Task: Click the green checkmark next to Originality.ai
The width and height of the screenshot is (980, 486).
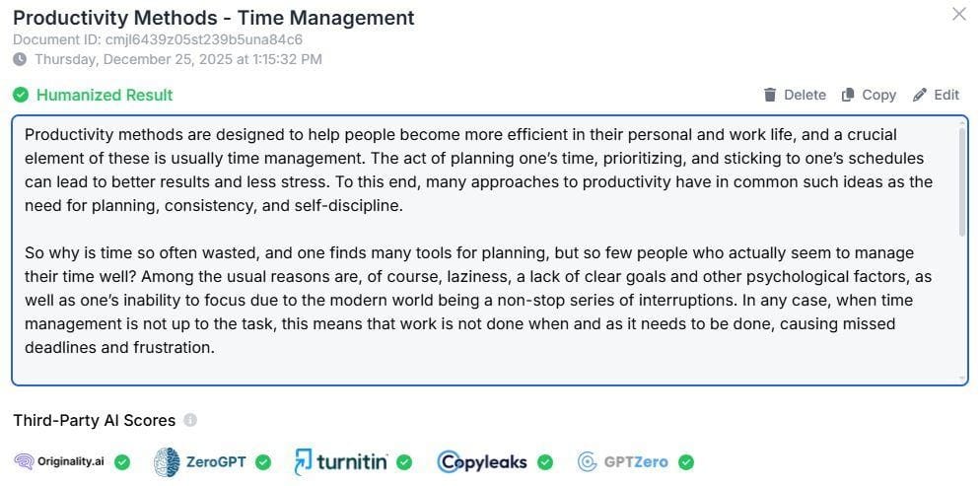Action: point(122,462)
